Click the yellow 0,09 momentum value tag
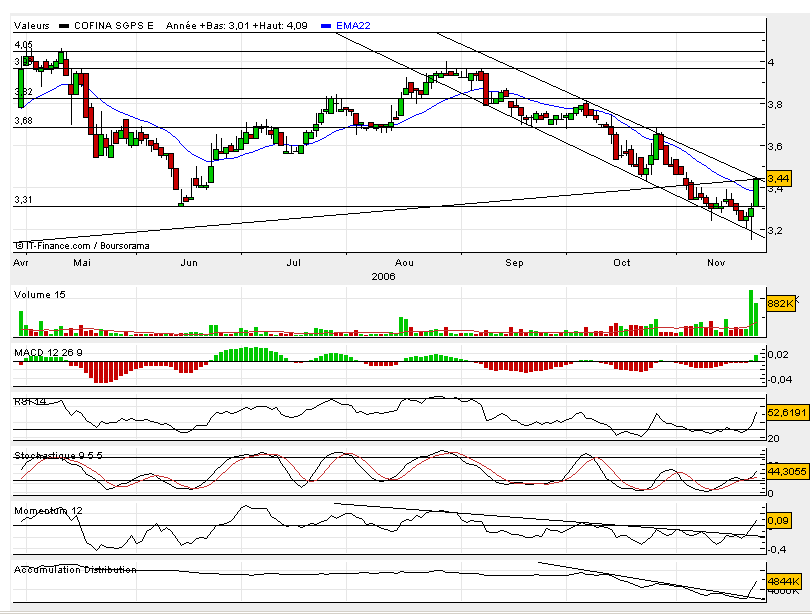The image size is (812, 614). pyautogui.click(x=778, y=520)
